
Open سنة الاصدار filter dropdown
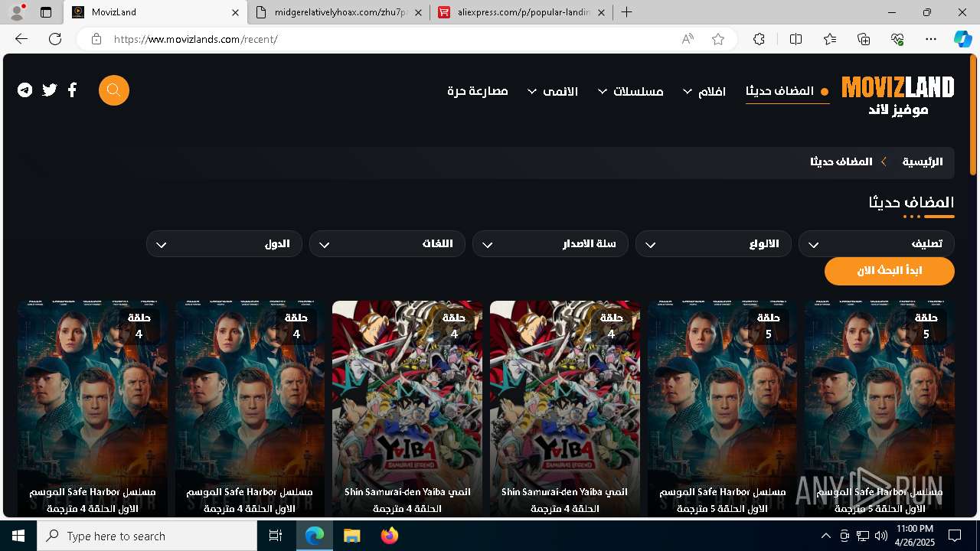point(550,244)
